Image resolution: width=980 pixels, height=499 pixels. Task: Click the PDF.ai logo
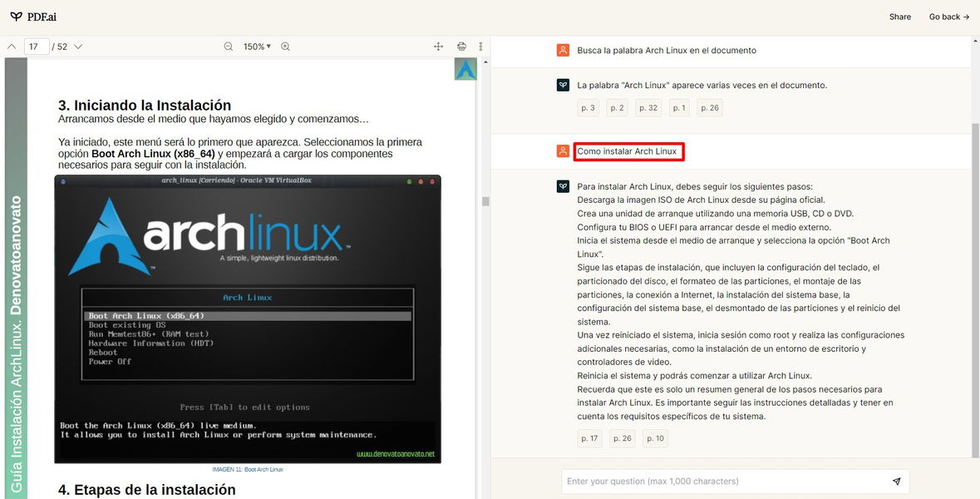[x=33, y=17]
